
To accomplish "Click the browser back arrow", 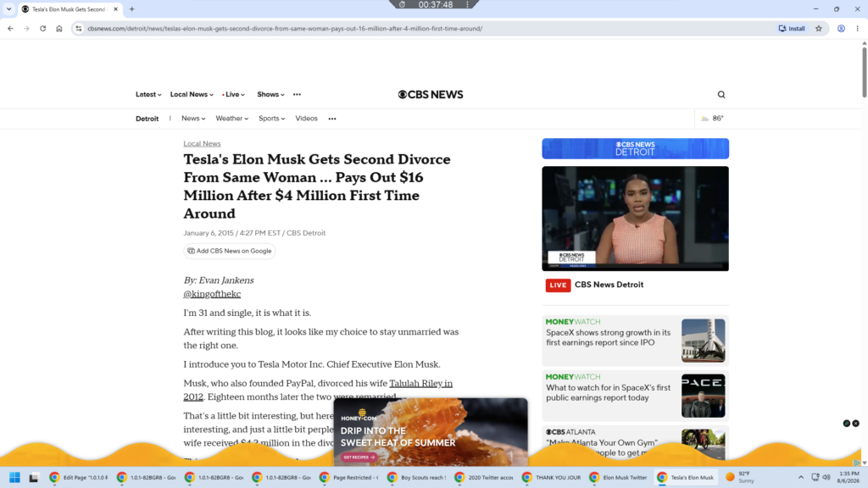I will [x=10, y=28].
